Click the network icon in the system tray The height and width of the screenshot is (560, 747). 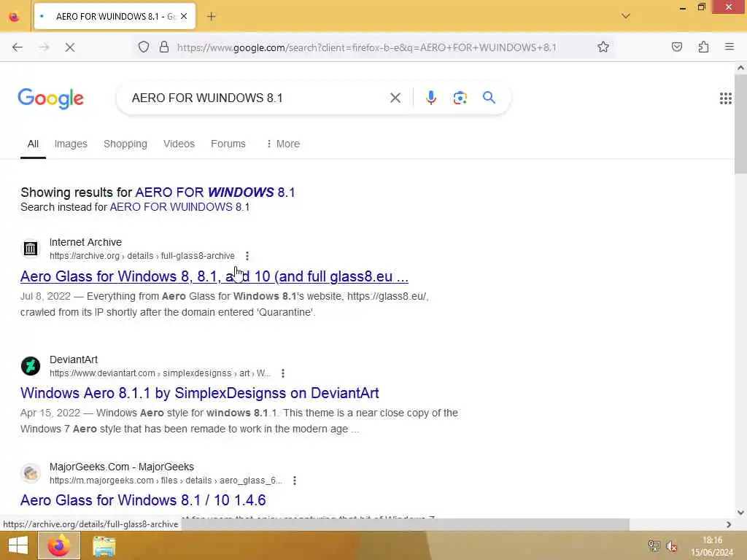[654, 545]
